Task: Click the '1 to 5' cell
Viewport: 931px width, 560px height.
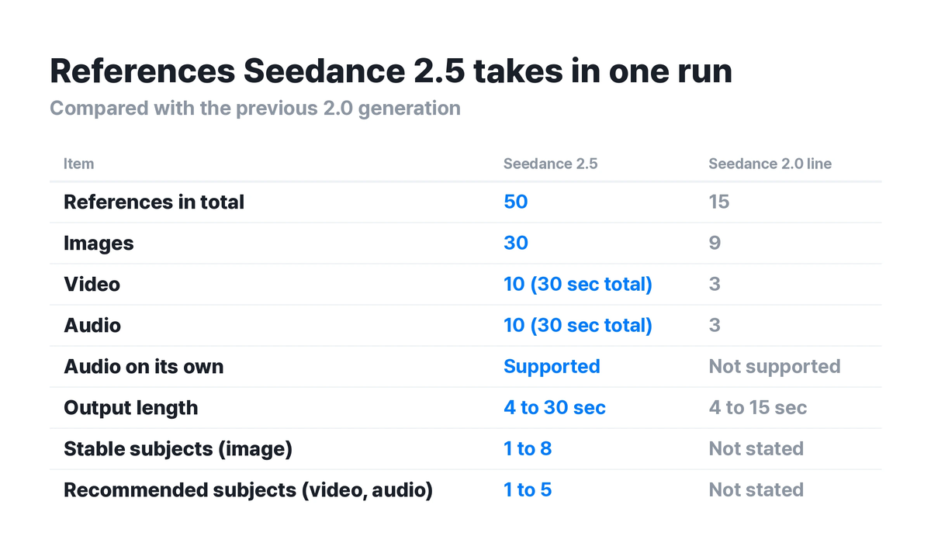Action: click(x=528, y=490)
